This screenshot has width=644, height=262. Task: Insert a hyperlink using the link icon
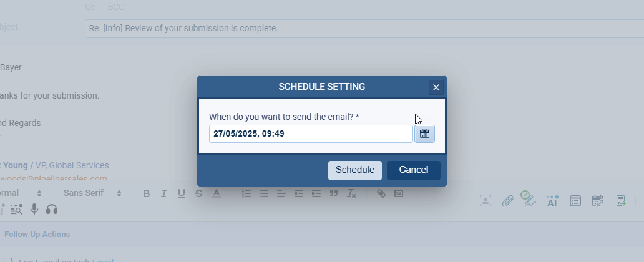[381, 193]
